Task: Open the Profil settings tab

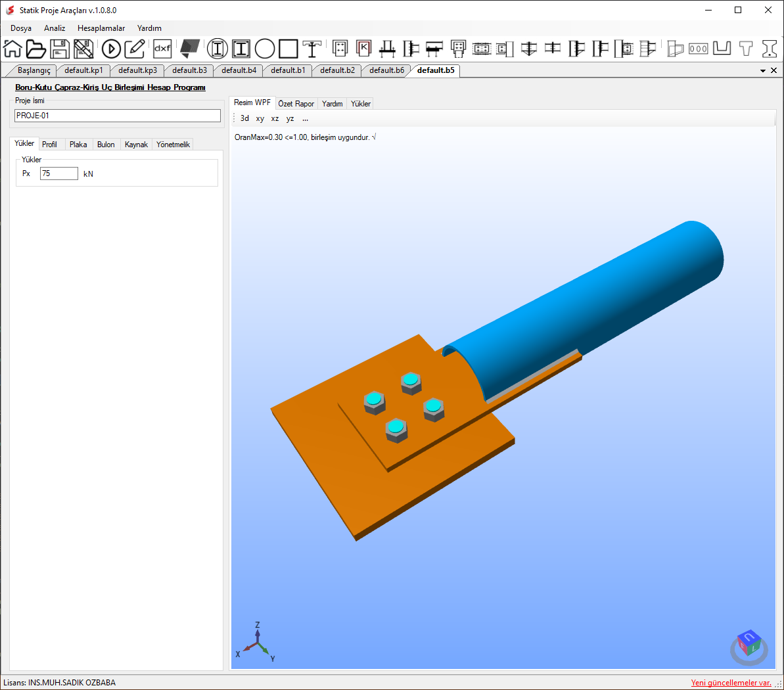Action: point(49,145)
